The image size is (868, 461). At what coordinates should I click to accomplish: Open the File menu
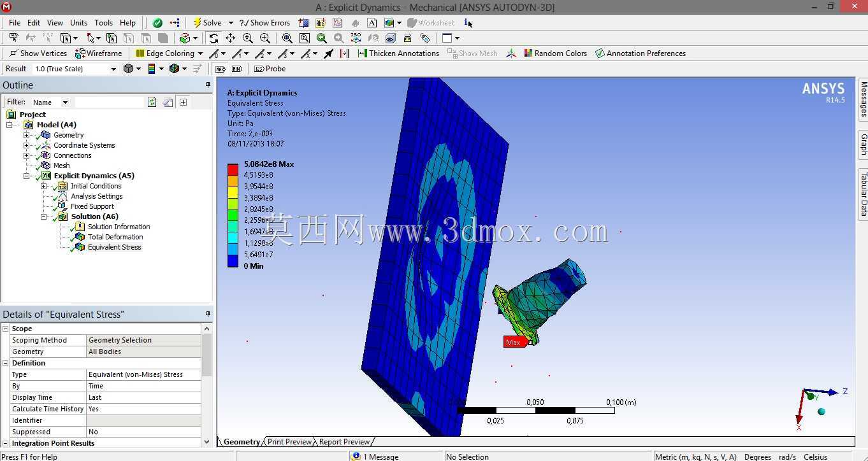coord(15,22)
